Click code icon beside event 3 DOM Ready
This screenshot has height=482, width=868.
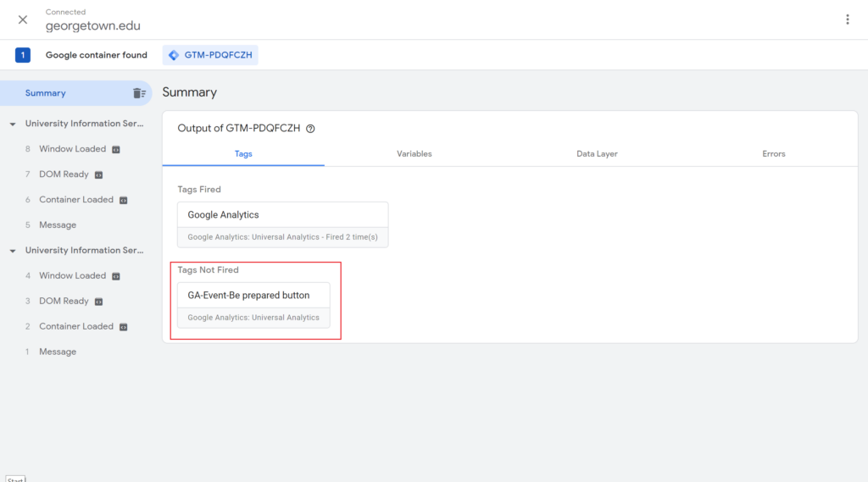(98, 302)
